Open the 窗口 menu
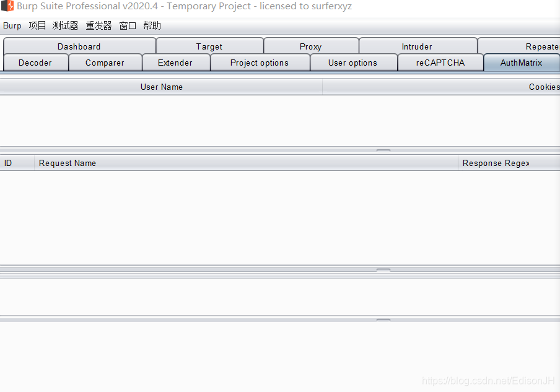 click(127, 25)
